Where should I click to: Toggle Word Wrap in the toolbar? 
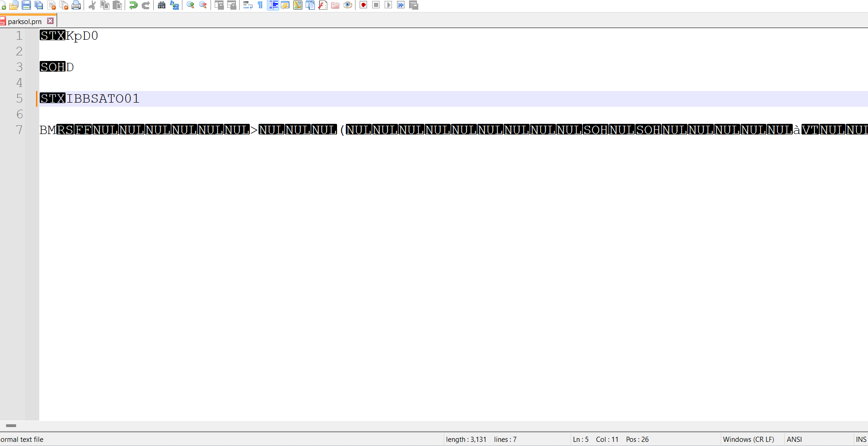coord(247,5)
